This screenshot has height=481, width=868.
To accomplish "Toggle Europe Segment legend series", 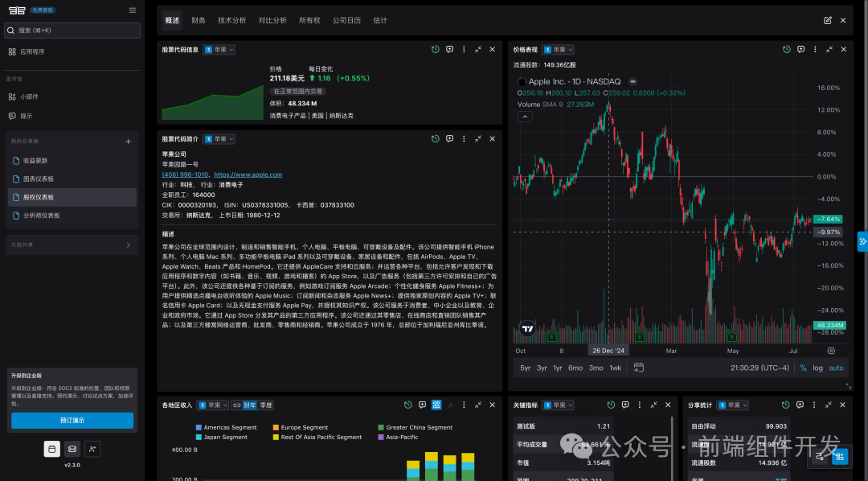I will [x=301, y=427].
